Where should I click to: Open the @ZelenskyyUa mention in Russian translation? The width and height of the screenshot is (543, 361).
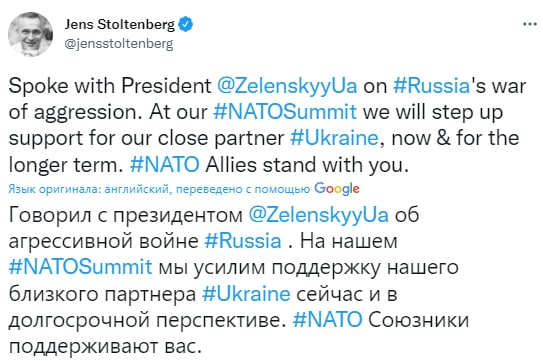[319, 214]
